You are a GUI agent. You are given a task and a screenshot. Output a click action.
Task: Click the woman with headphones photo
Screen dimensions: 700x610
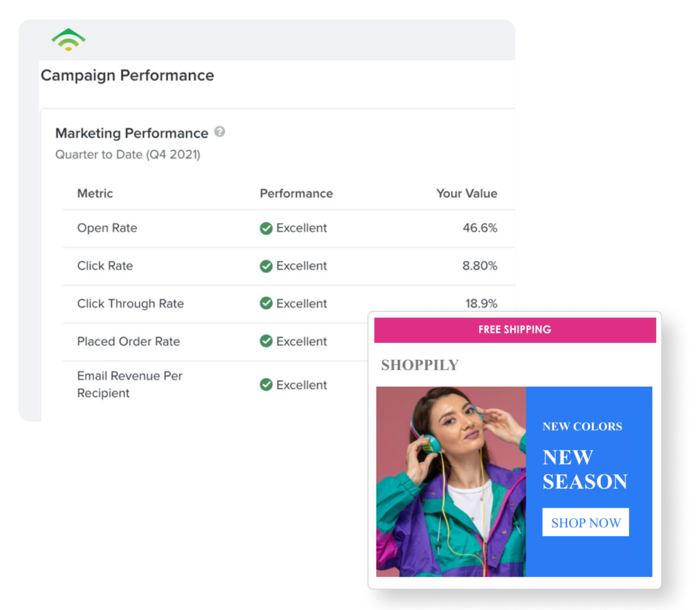pyautogui.click(x=451, y=482)
